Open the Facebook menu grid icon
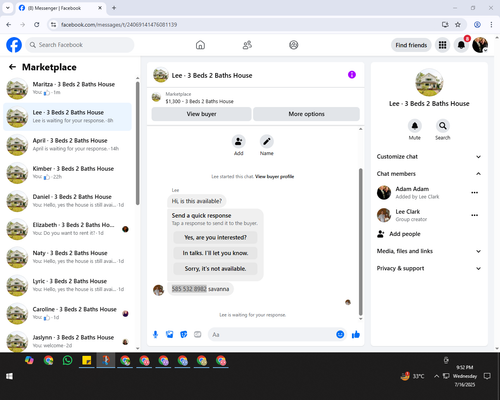500x400 pixels. (x=442, y=45)
